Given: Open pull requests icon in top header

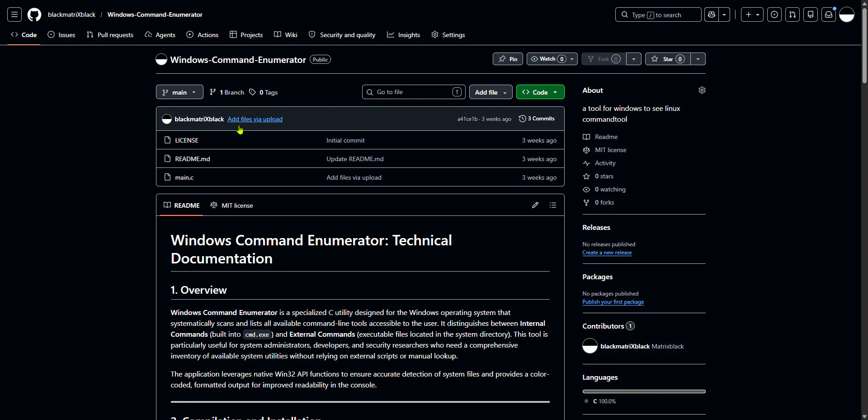Looking at the screenshot, I should click(x=793, y=14).
